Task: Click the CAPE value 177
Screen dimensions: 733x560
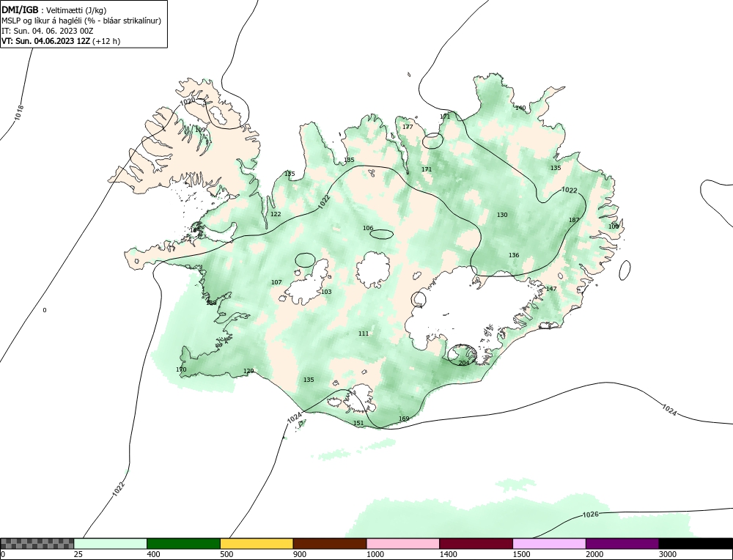Action: tap(408, 127)
